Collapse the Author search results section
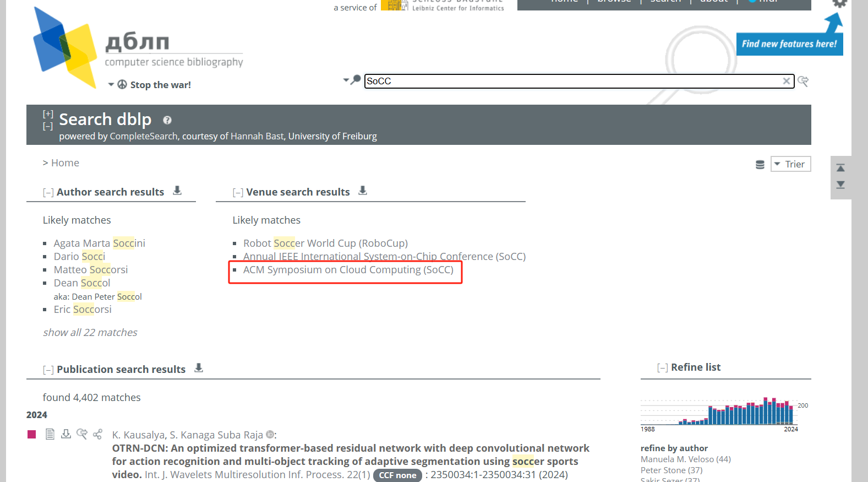Screen dimensions: 868x482 (x=48, y=192)
